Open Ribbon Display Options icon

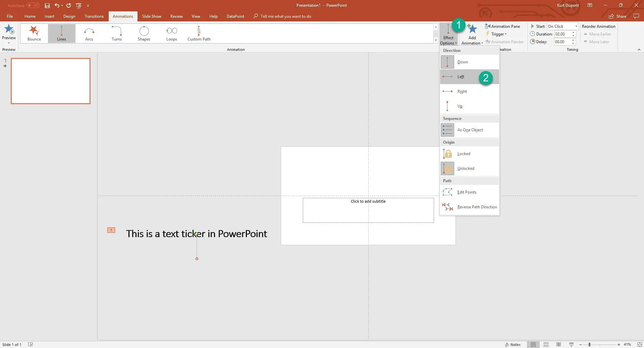(x=590, y=5)
